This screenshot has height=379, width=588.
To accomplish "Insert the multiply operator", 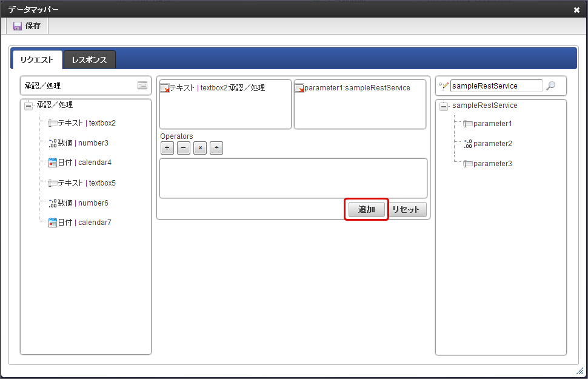I will click(200, 148).
